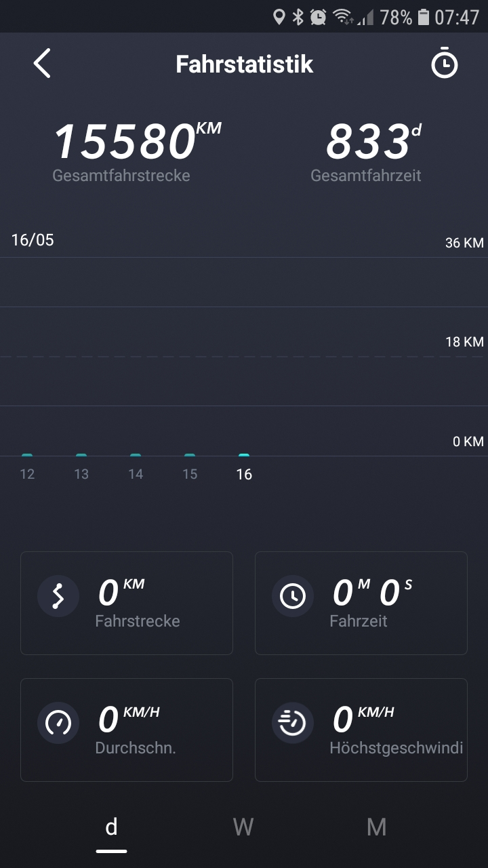
Task: Tap the Durchschn. speedometer icon
Action: 58,723
